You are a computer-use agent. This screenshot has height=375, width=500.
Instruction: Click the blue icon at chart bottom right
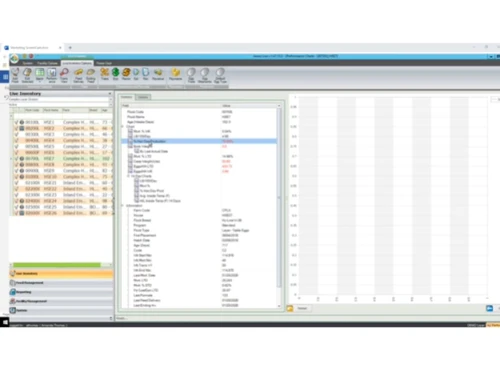tap(489, 308)
